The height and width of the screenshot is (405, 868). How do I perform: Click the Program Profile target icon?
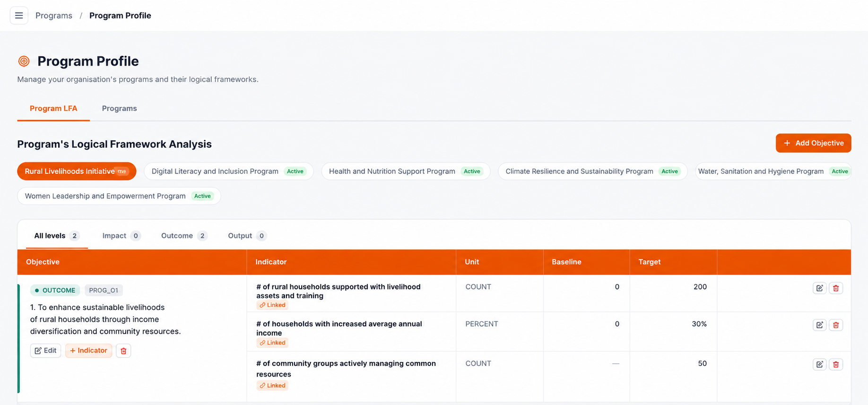24,61
